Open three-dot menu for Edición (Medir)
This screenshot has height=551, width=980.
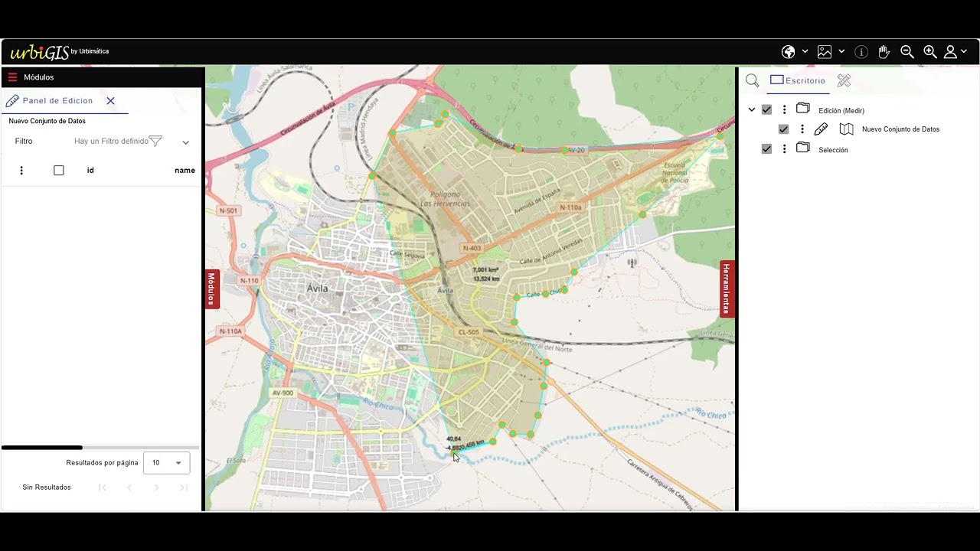pos(784,110)
